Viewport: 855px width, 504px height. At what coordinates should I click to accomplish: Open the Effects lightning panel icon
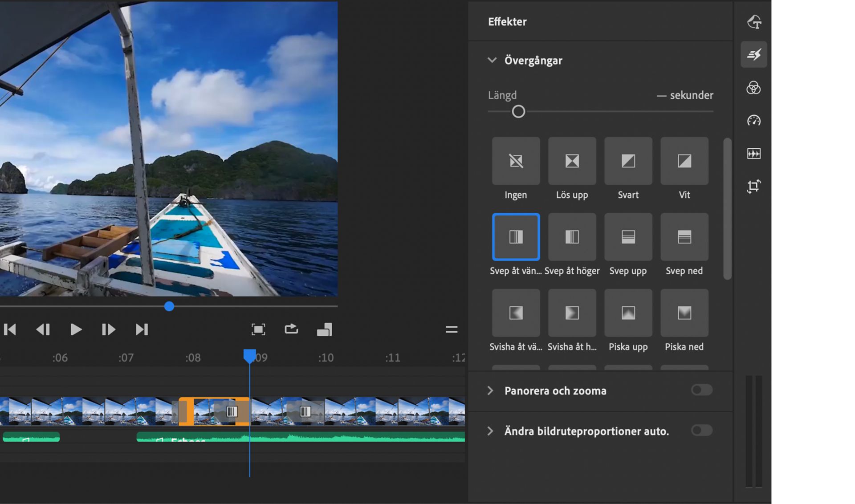pyautogui.click(x=753, y=55)
